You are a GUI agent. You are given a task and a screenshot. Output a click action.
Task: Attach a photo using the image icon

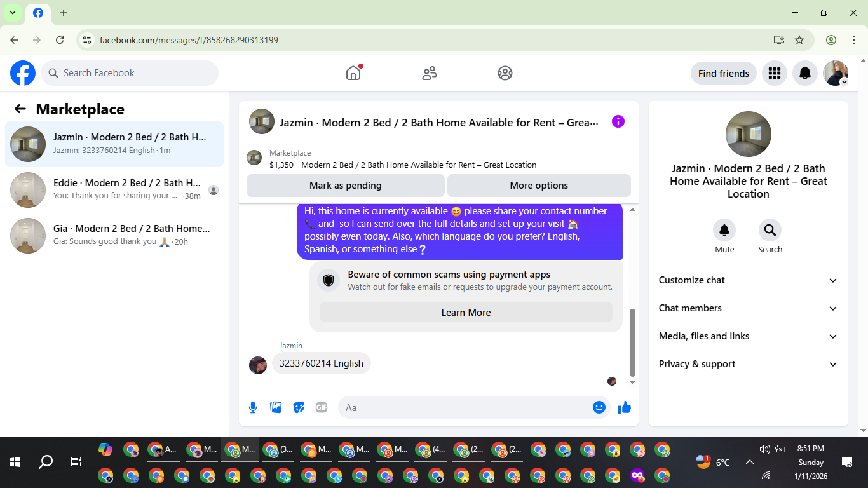click(276, 407)
